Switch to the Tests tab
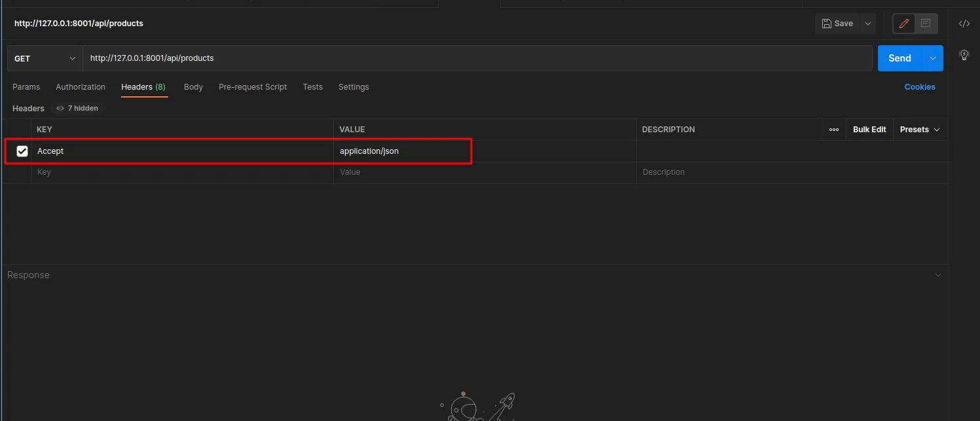Viewport: 980px width, 421px height. [312, 87]
